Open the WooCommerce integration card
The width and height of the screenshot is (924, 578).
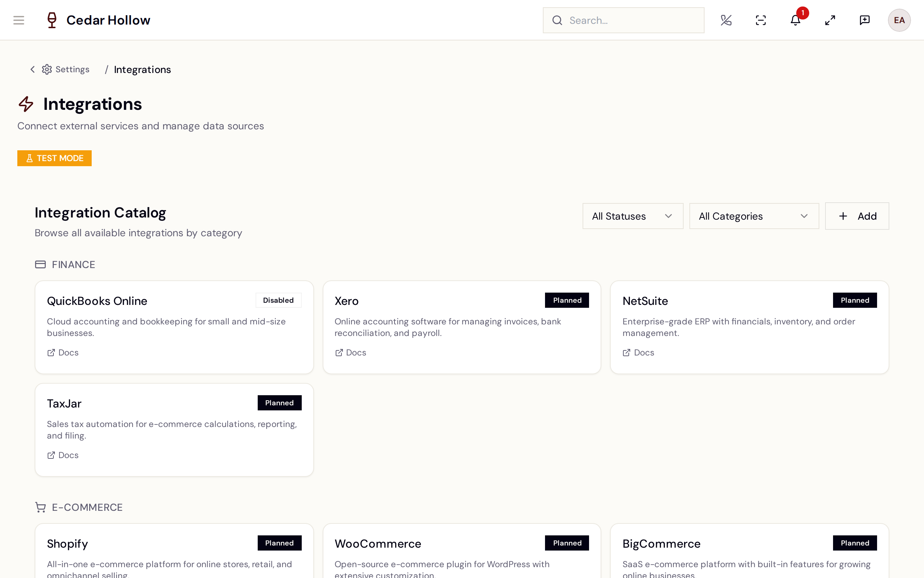[x=462, y=551]
